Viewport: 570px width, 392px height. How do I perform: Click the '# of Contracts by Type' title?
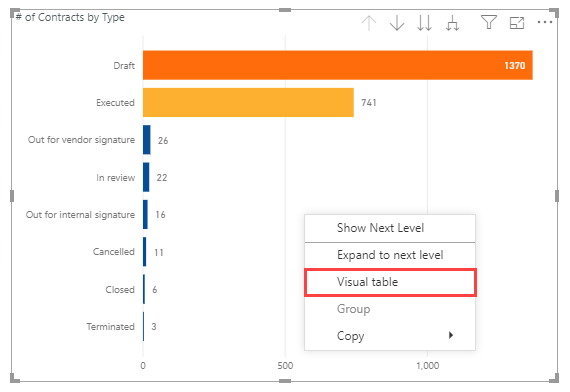(x=70, y=17)
